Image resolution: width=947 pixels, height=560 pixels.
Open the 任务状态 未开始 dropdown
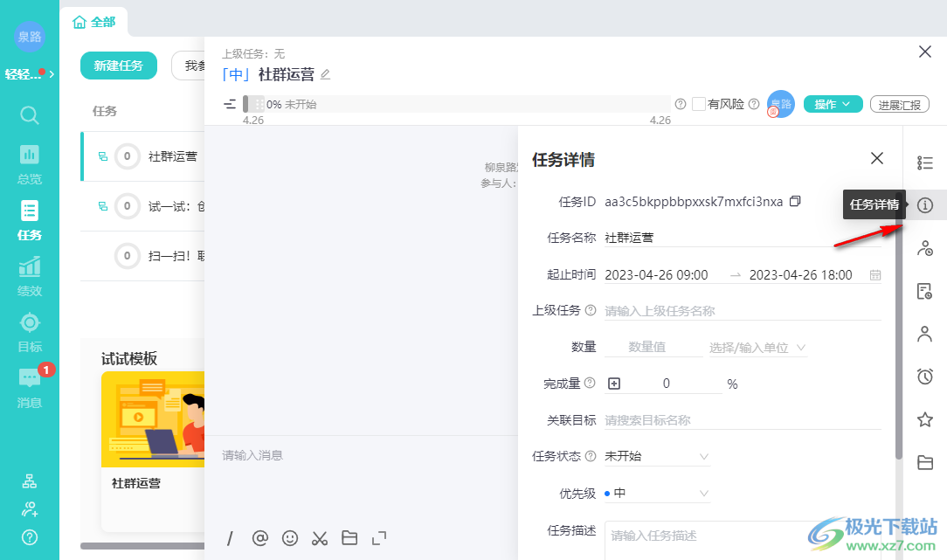(657, 456)
